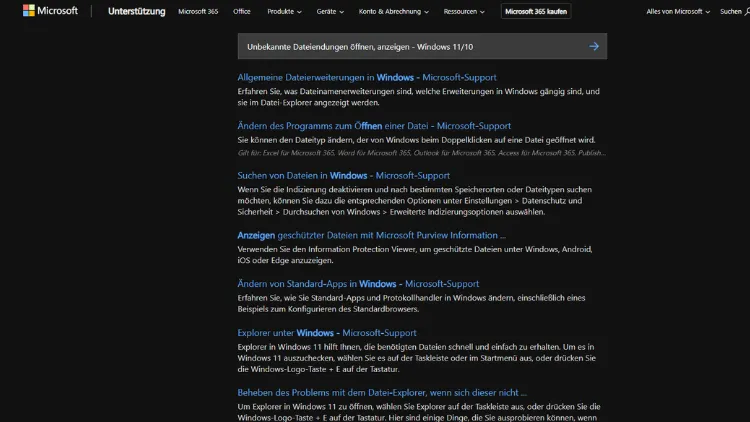This screenshot has width=750, height=422.
Task: Expand Alles von Microsoft dropdown
Action: coord(678,11)
